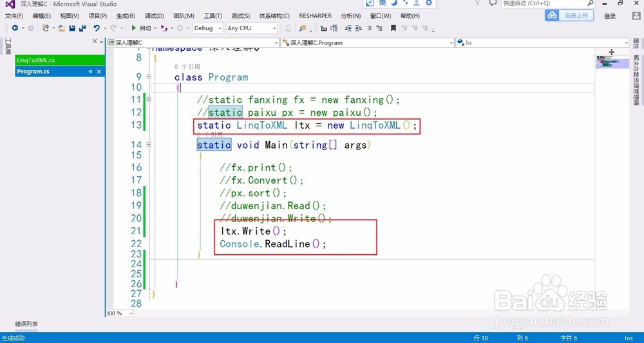Viewport: 644px width, 343px height.
Task: Collapse the namespace outline region
Action: tap(149, 48)
